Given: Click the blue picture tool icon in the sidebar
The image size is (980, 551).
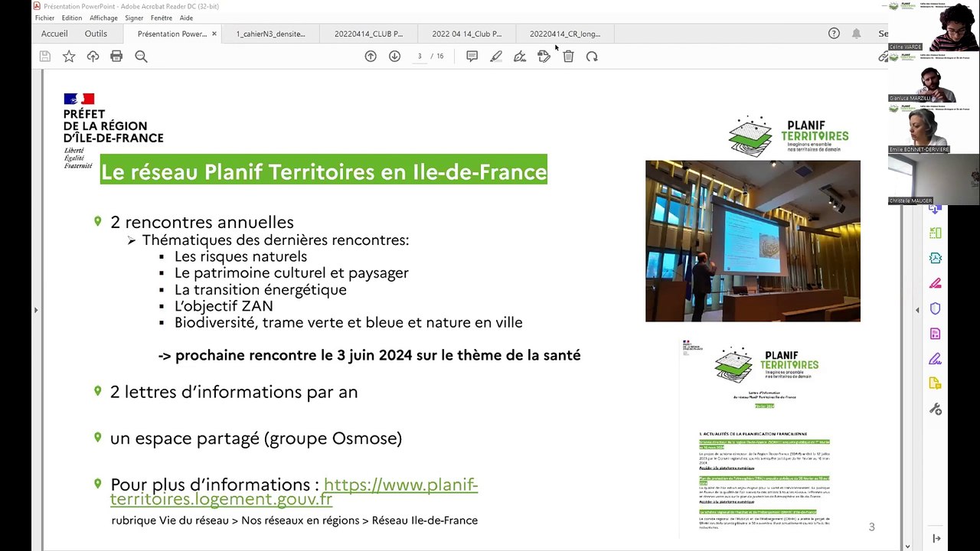Looking at the screenshot, I should tap(935, 258).
